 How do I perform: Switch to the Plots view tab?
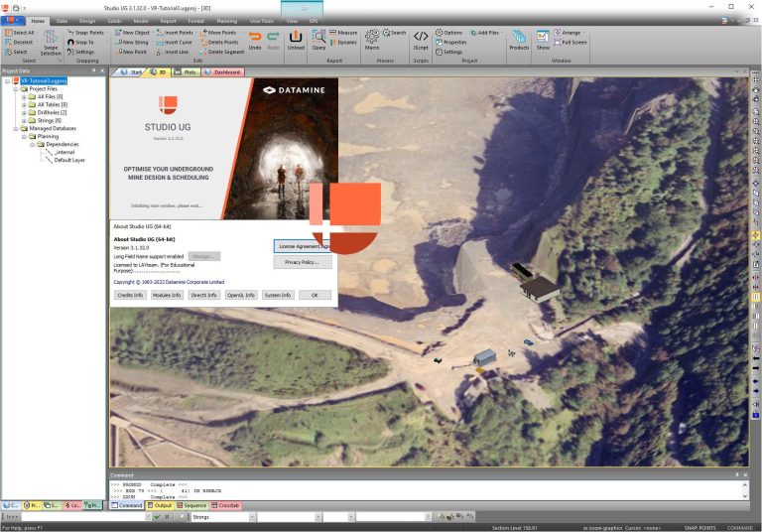186,72
